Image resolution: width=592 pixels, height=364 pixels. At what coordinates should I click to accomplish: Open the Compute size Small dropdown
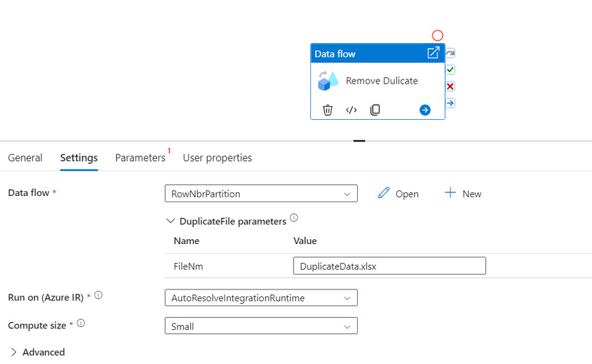(261, 326)
